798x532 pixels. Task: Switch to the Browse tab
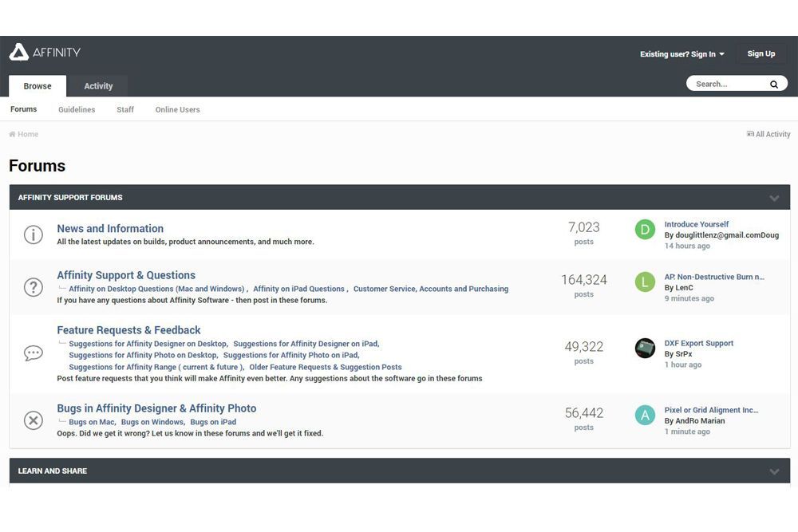(x=38, y=86)
